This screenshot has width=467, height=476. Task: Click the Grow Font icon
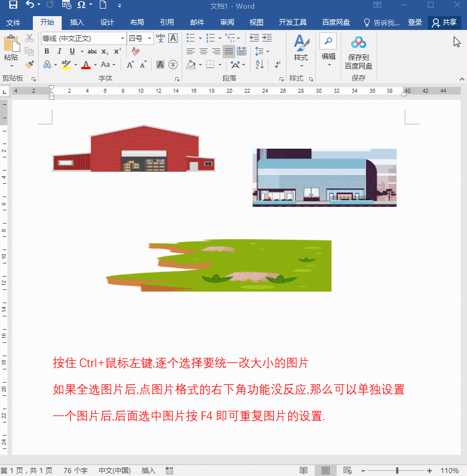(130, 65)
